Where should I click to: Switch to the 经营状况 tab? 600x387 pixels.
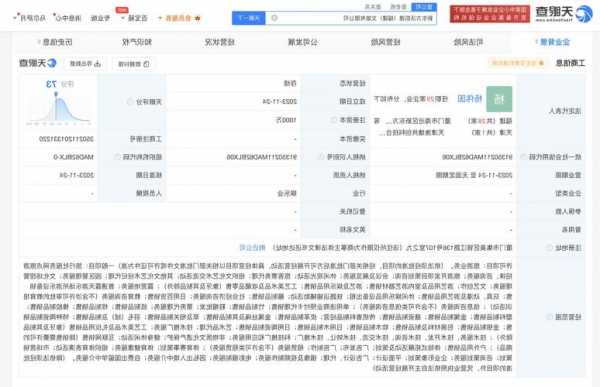click(220, 42)
